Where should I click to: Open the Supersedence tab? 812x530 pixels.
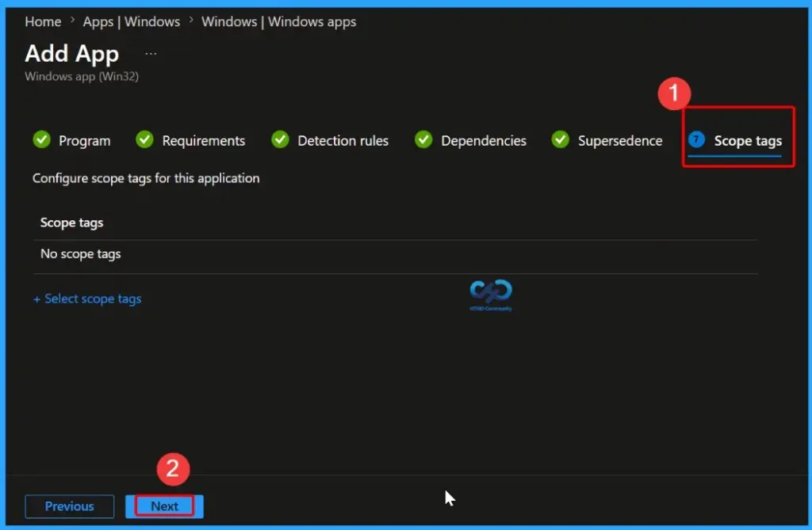[607, 140]
